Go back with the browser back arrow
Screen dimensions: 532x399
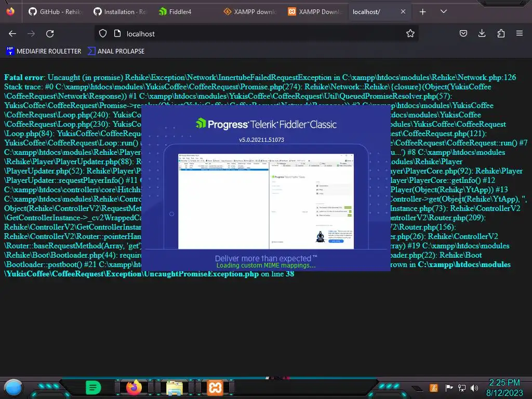(12, 34)
